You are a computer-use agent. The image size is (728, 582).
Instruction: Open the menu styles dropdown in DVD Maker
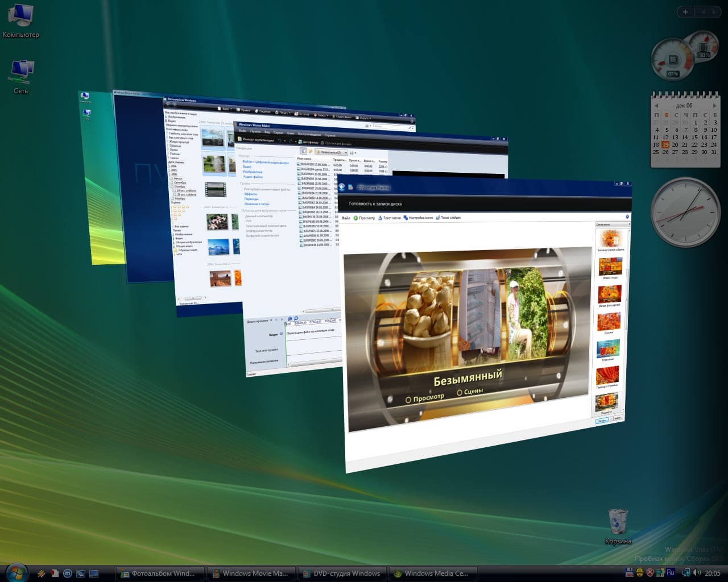coord(612,225)
